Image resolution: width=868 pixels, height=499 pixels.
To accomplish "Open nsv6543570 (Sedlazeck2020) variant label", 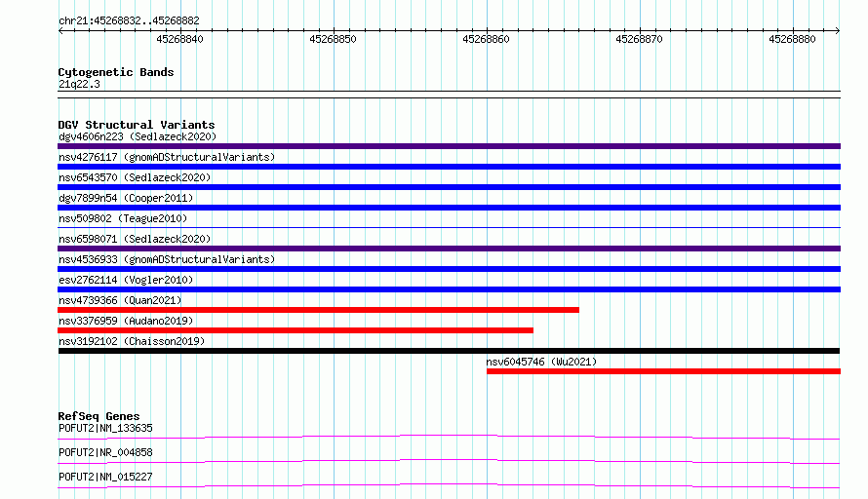I will tap(135, 177).
